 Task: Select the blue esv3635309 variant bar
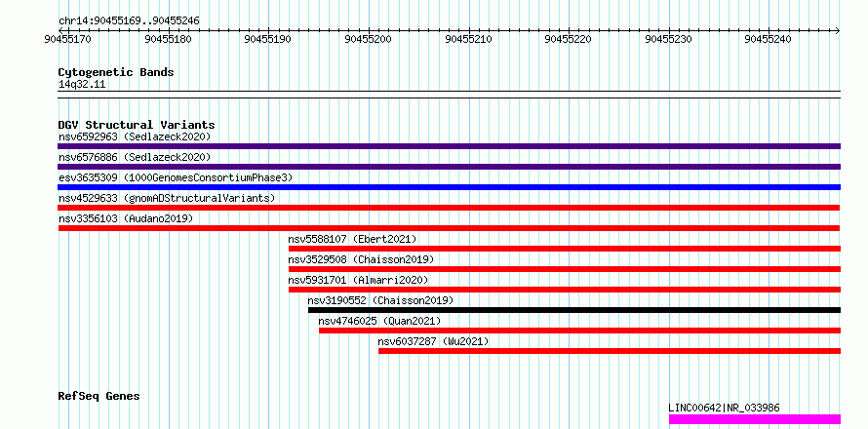(x=449, y=187)
